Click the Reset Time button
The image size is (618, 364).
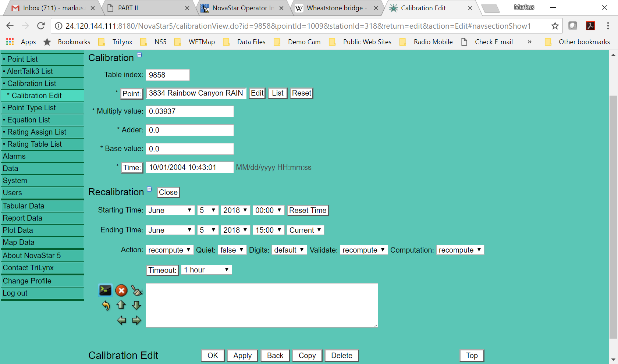pos(308,210)
